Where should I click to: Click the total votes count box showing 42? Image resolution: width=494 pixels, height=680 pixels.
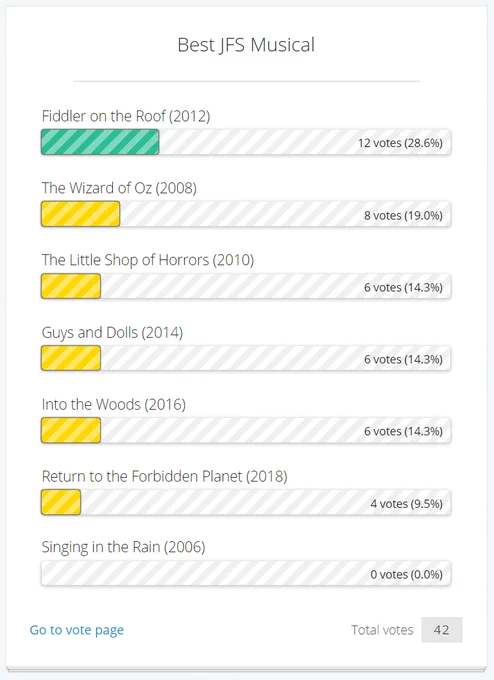442,630
